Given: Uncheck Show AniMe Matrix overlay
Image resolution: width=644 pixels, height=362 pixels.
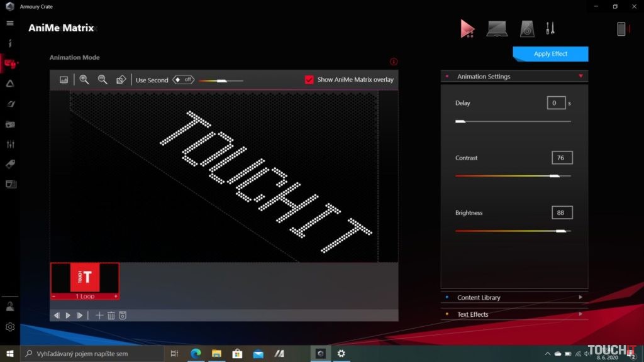Looking at the screenshot, I should [308, 80].
